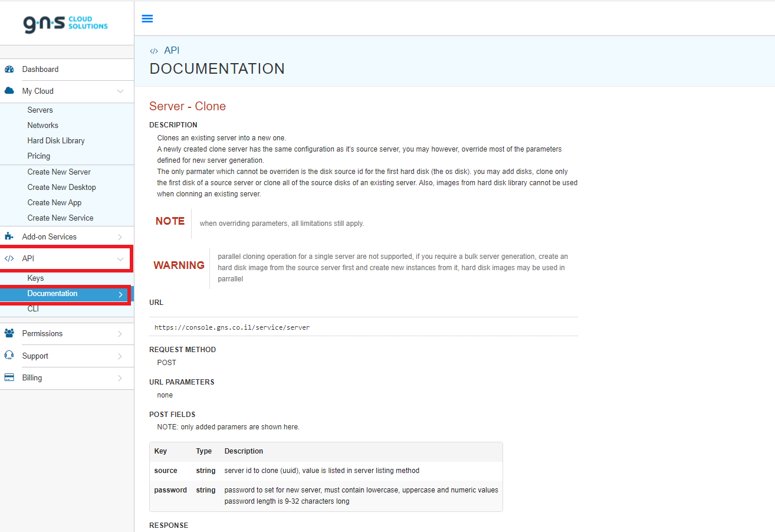Click the Documentation row arrow

pos(120,294)
